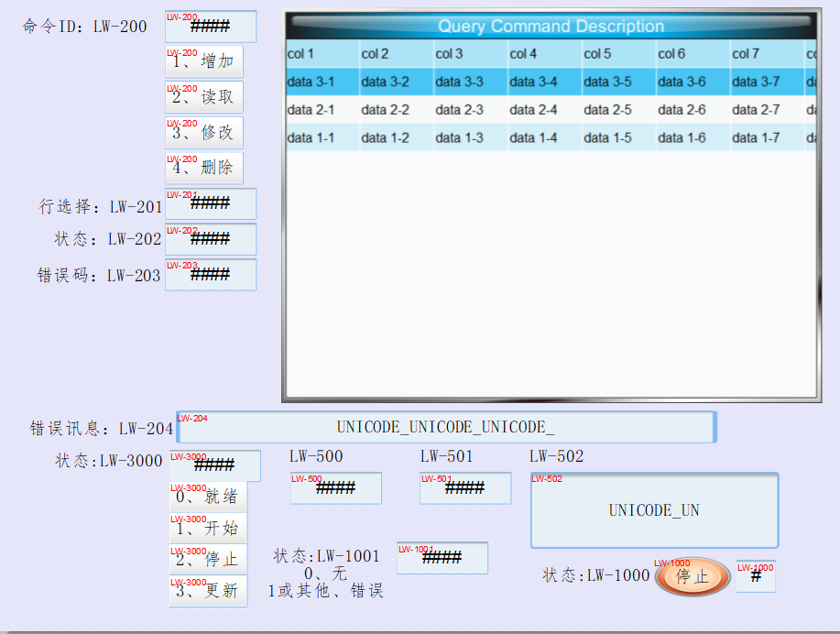The image size is (840, 634).
Task: Click the 'col 4' column header
Action: point(545,53)
